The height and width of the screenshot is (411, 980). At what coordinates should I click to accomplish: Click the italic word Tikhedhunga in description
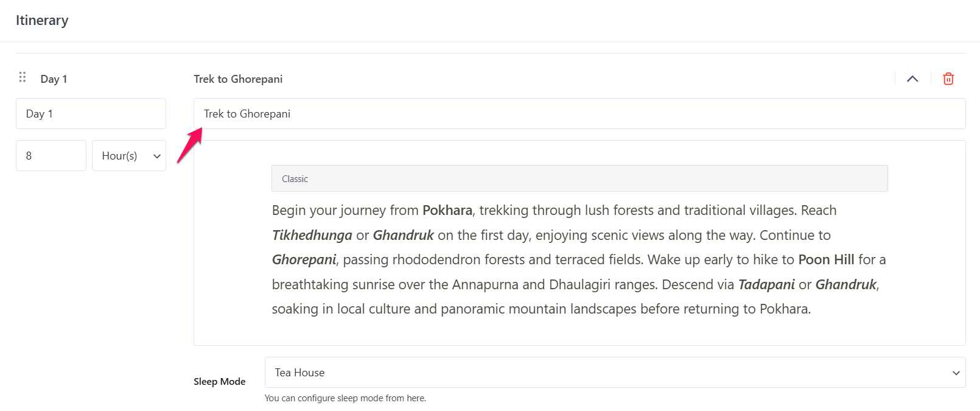click(312, 235)
